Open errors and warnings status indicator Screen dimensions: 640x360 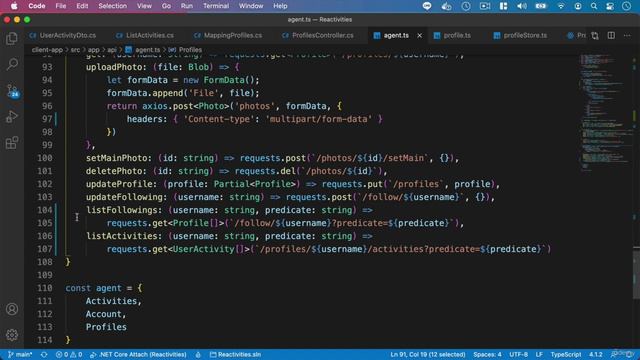click(x=69, y=354)
